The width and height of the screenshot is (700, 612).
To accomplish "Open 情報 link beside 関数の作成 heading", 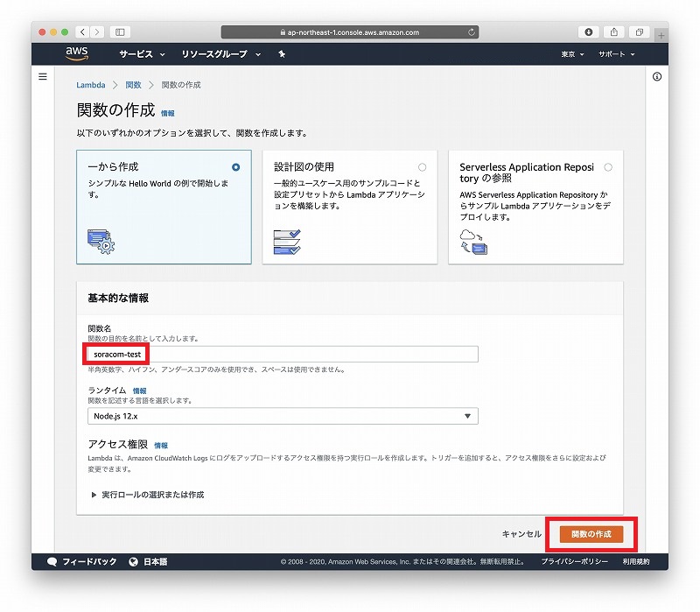I will point(167,114).
